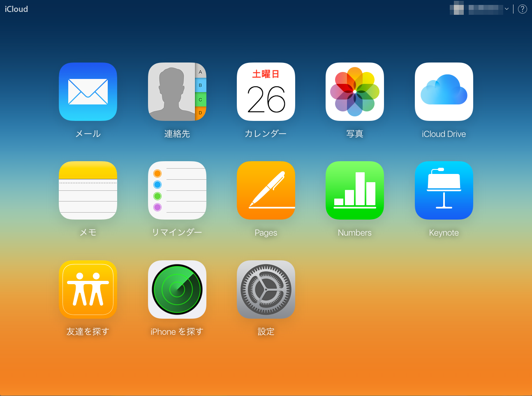Open the iPhone を探す radar icon
This screenshot has height=396, width=532.
click(x=177, y=289)
